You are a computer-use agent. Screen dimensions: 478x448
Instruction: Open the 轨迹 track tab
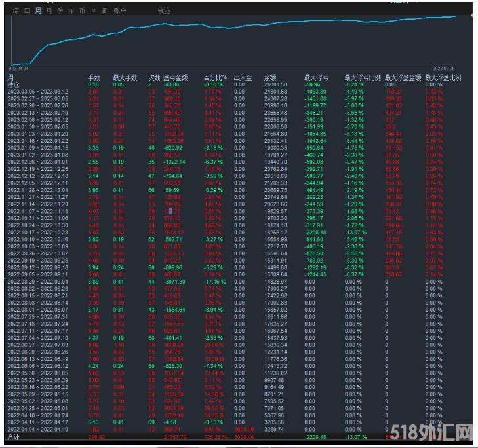163,11
